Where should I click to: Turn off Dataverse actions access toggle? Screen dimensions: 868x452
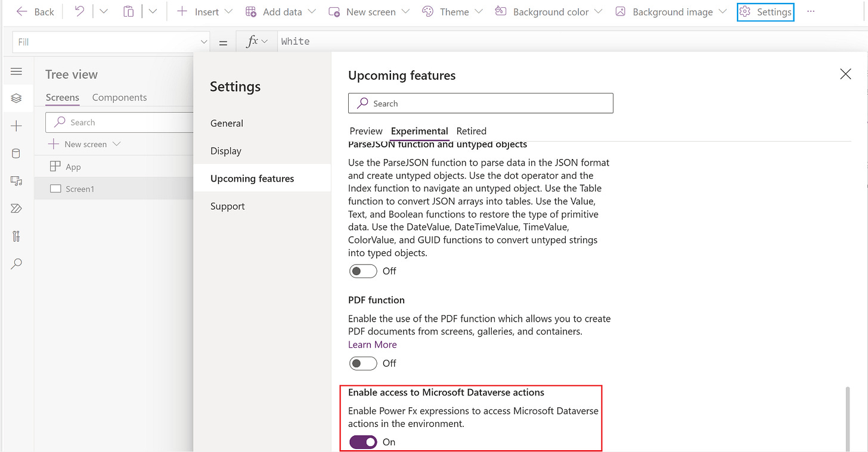(364, 442)
